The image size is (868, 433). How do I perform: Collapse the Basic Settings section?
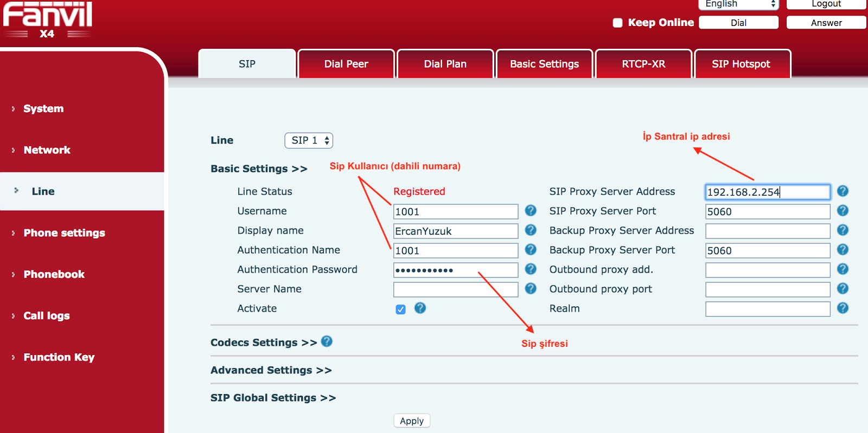coord(259,169)
